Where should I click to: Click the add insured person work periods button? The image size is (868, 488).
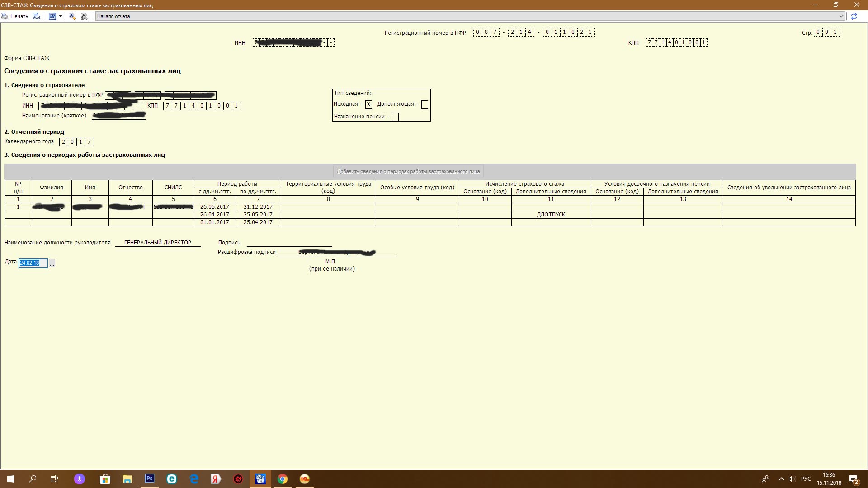point(408,171)
